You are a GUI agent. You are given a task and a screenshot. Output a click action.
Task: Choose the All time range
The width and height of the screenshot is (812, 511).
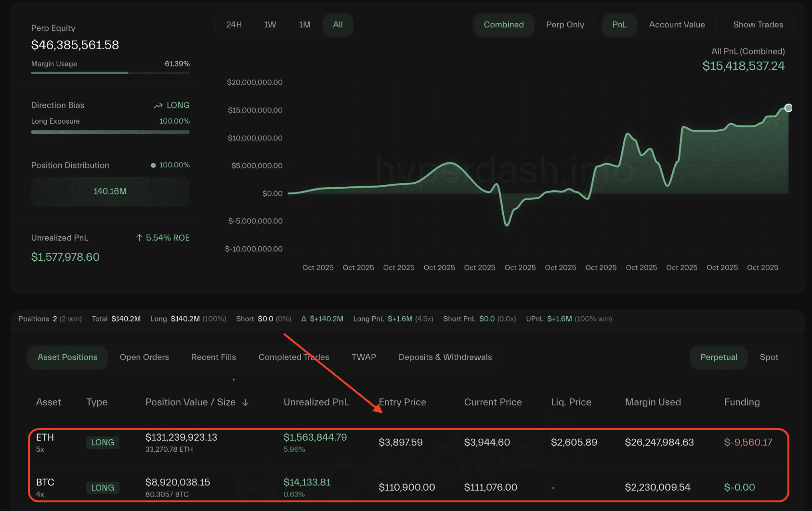tap(338, 25)
